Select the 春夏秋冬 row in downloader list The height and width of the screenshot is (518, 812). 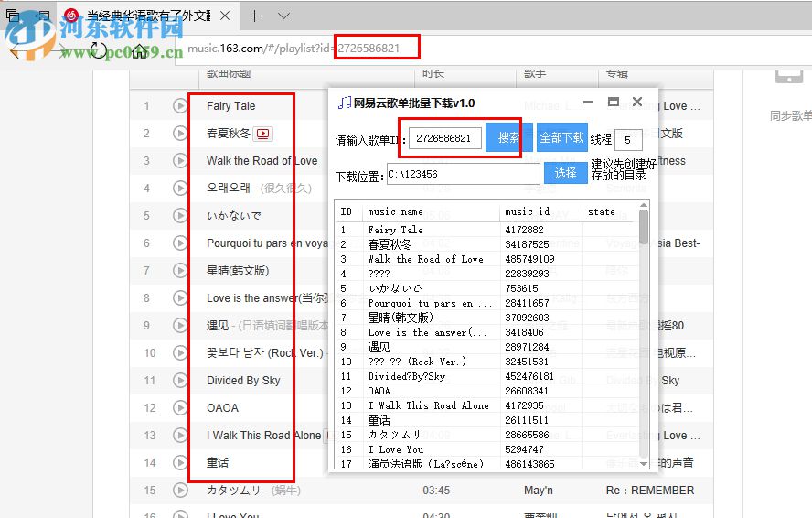coord(486,244)
